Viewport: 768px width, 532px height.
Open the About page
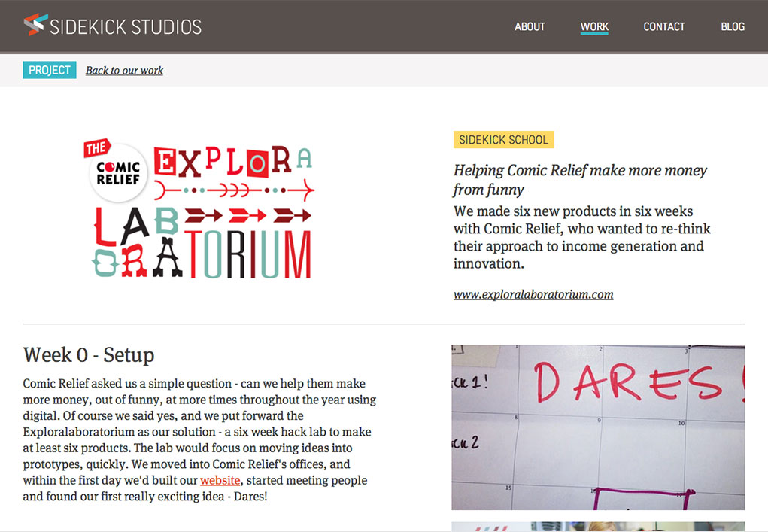click(530, 26)
